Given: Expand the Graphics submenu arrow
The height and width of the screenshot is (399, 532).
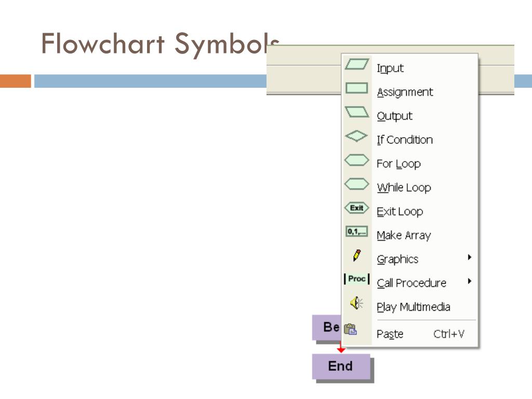Looking at the screenshot, I should tap(470, 257).
